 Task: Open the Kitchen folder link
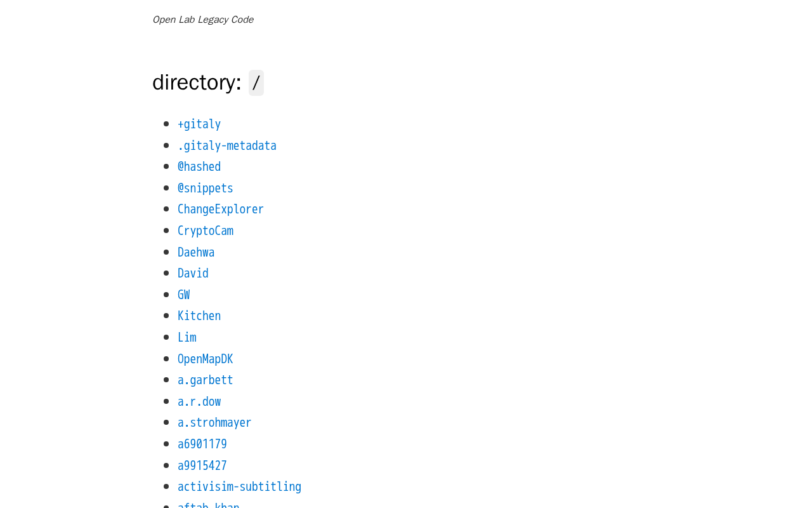point(199,316)
